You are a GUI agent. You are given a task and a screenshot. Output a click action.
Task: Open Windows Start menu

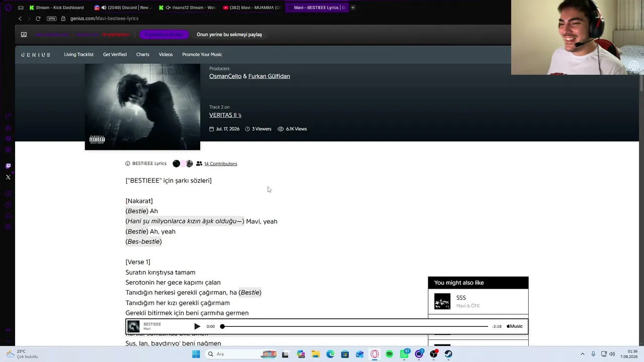(196, 354)
